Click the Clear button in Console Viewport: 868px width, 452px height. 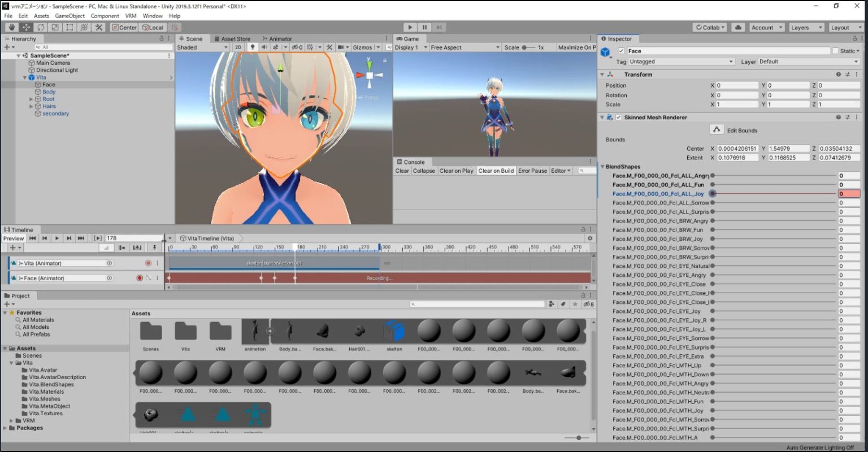click(402, 171)
